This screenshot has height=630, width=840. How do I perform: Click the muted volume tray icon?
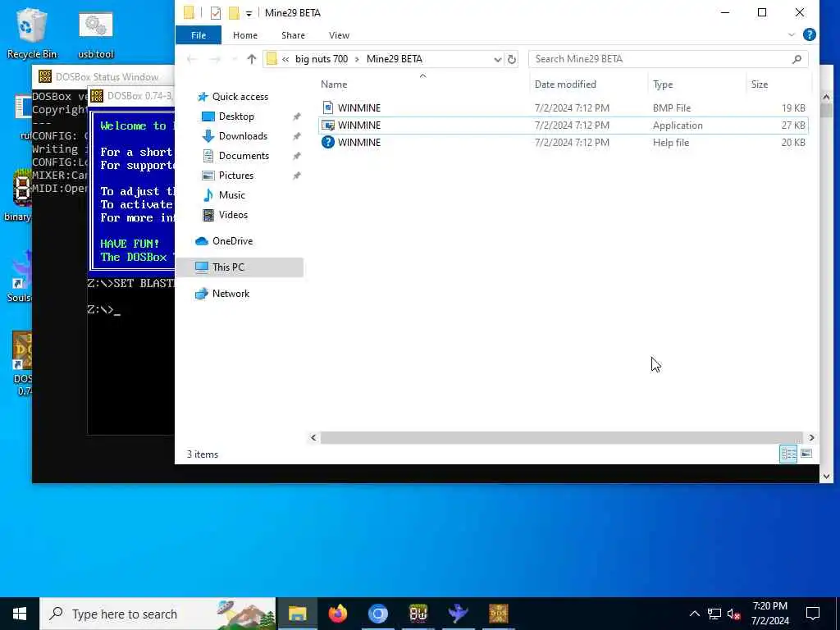733,614
